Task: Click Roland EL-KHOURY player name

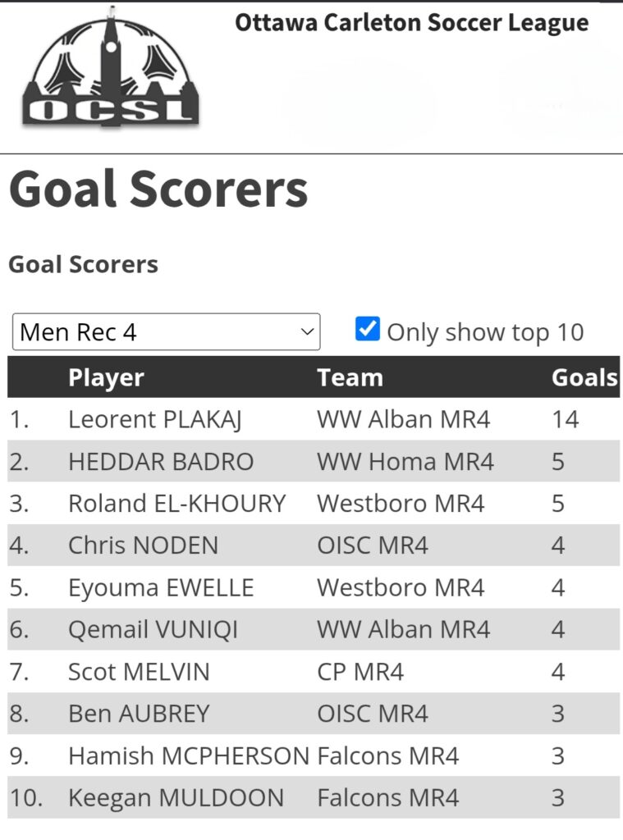Action: click(177, 504)
